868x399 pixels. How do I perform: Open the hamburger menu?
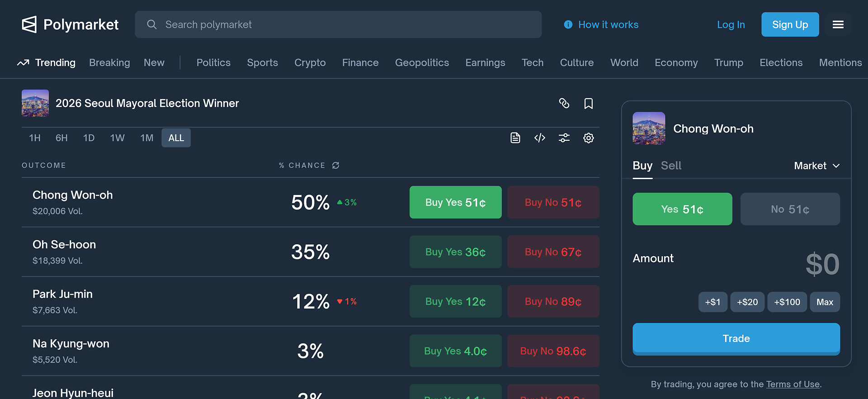838,24
